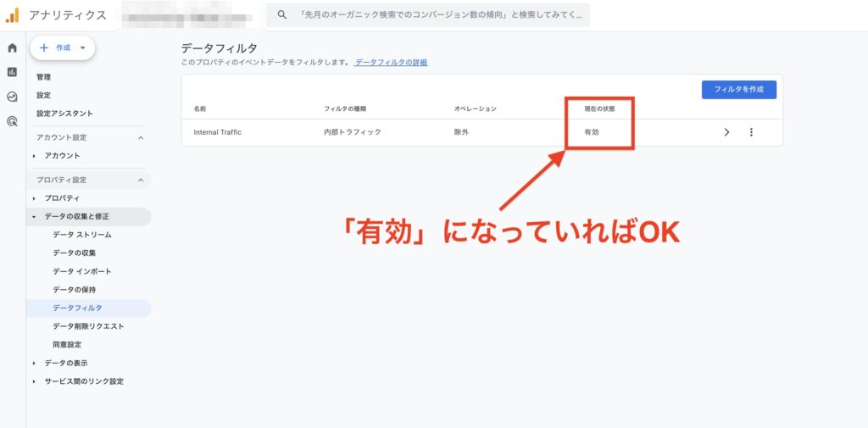Select データ ストリーム in the sidebar
Viewport: 868px width, 428px height.
pos(81,235)
